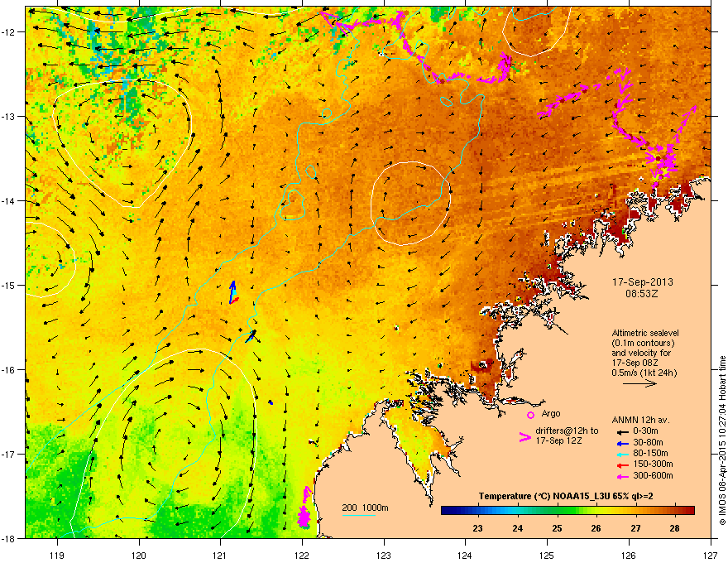Click the 80-150m depth label
The width and height of the screenshot is (728, 563).
[650, 454]
